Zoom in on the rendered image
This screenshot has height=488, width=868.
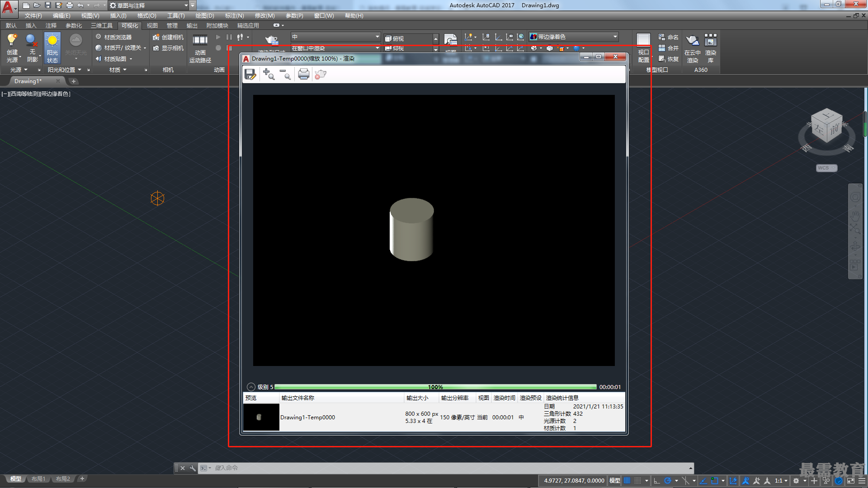(x=269, y=74)
